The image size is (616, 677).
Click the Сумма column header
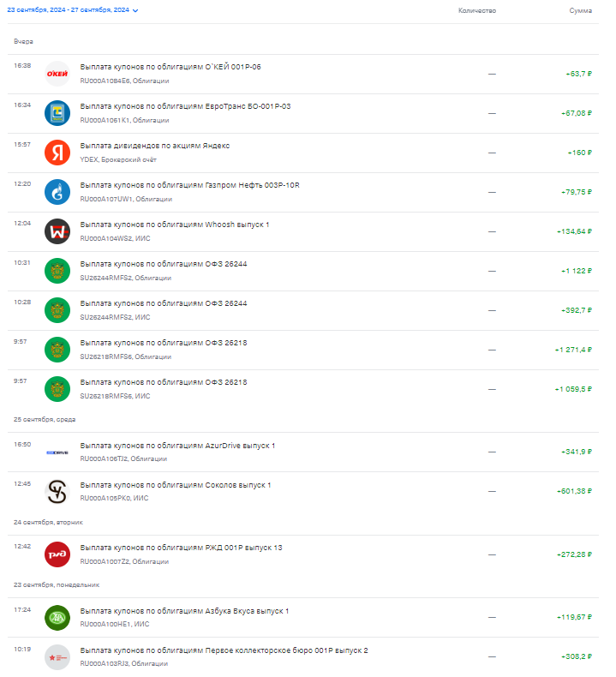(580, 10)
